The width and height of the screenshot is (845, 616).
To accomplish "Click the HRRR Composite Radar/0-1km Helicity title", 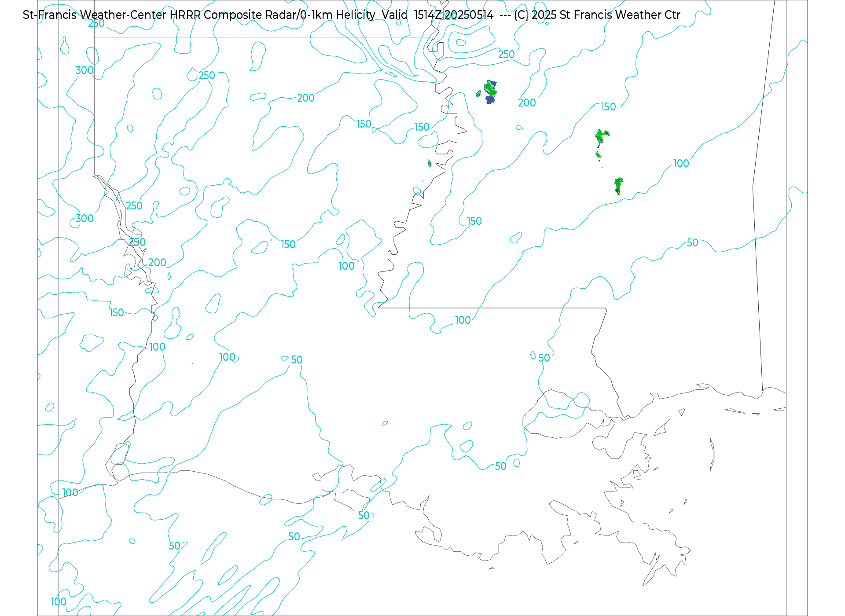I will (272, 15).
